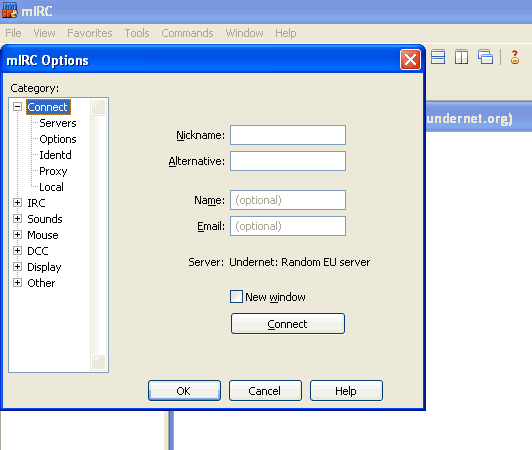The width and height of the screenshot is (532, 450).
Task: Open the View menu
Action: point(44,33)
